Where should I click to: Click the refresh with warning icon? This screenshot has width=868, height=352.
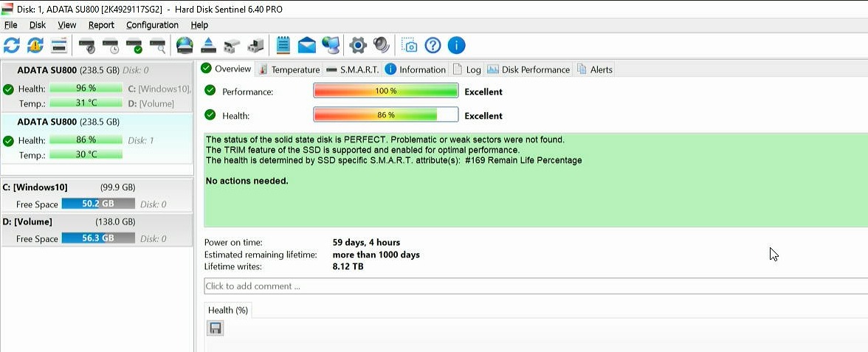(x=35, y=46)
